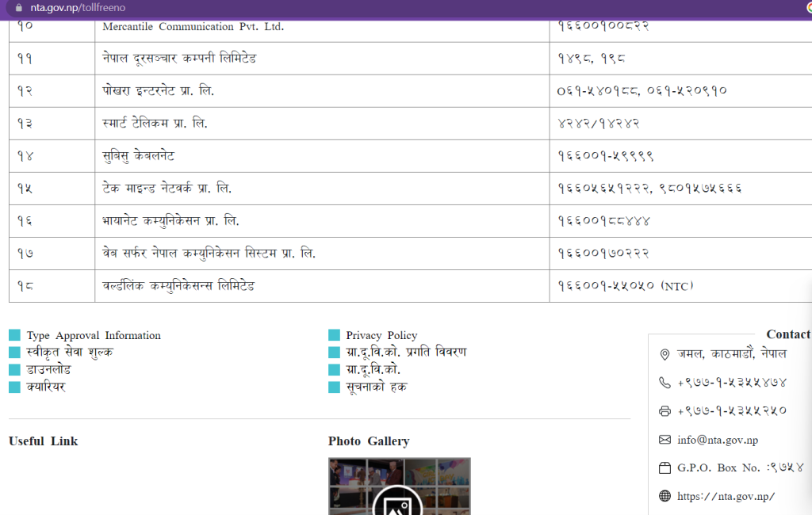Click serial number १८ cell

click(x=52, y=286)
